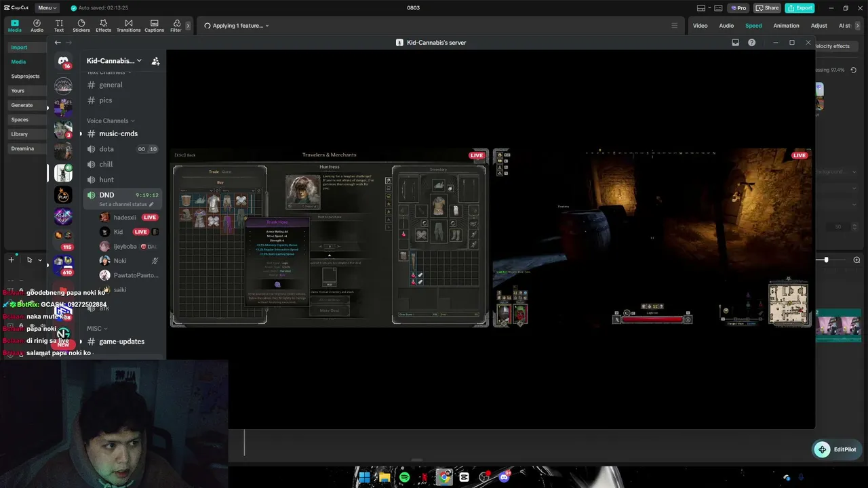The width and height of the screenshot is (868, 488).
Task: Open the Discord inbox icon
Action: pyautogui.click(x=735, y=43)
